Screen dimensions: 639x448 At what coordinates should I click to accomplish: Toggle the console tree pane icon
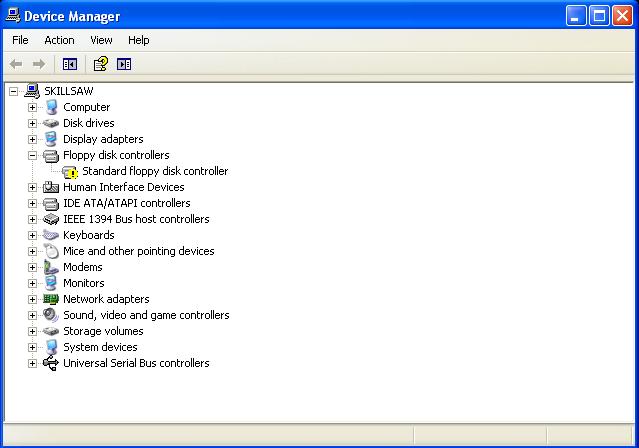click(70, 64)
